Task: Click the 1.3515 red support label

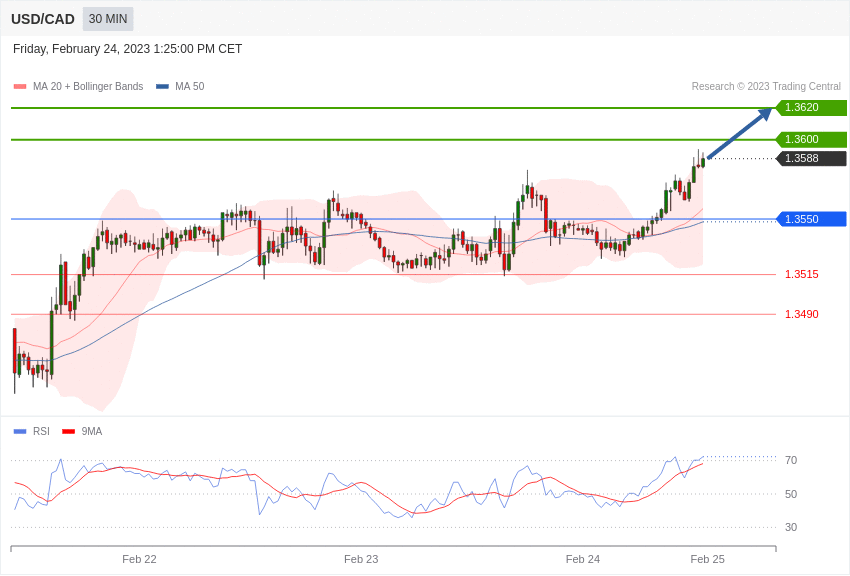Action: 801,274
